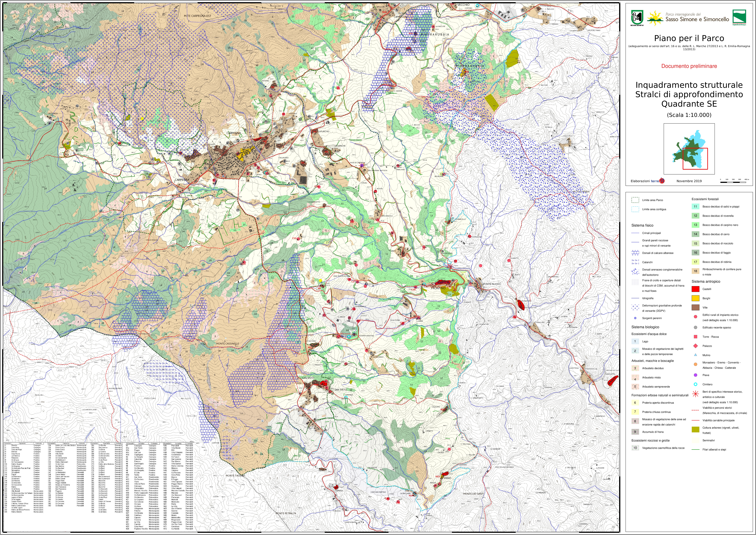This screenshot has width=756, height=535.
Task: Click the Palazzo diamond legend symbol
Action: 695,346
